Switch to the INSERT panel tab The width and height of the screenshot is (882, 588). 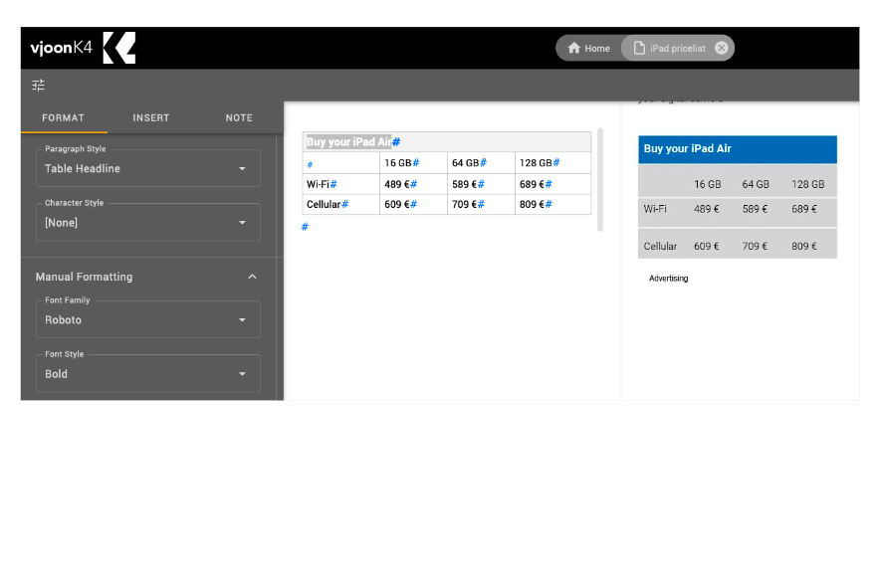click(150, 118)
